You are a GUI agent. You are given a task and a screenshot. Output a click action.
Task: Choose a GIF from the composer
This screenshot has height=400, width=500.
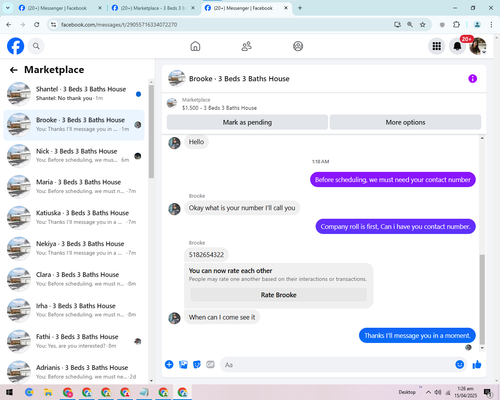210,365
